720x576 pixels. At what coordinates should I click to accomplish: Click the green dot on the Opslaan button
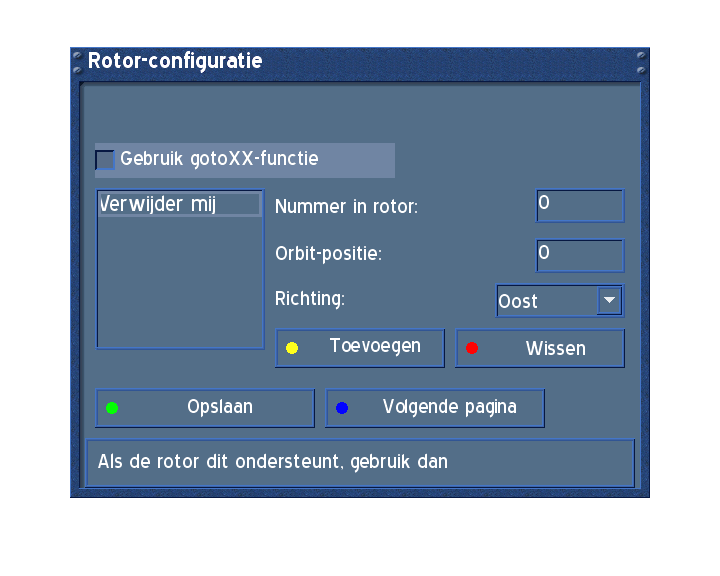(112, 408)
